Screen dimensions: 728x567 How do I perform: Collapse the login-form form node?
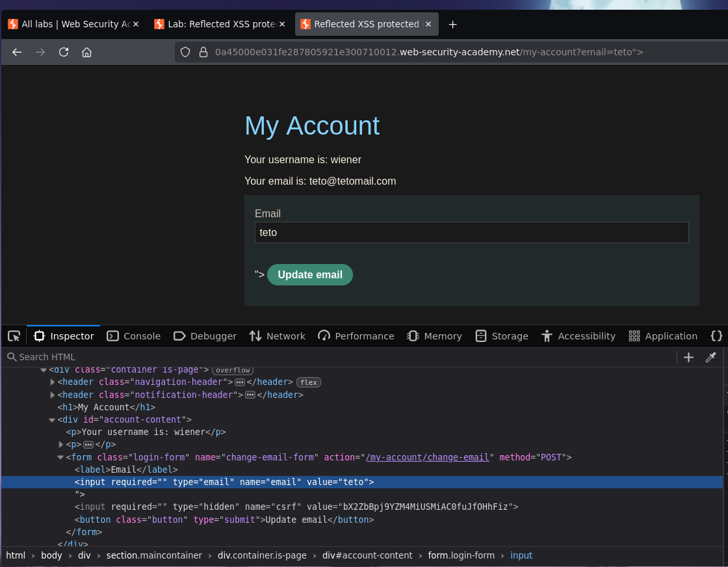[x=60, y=457]
